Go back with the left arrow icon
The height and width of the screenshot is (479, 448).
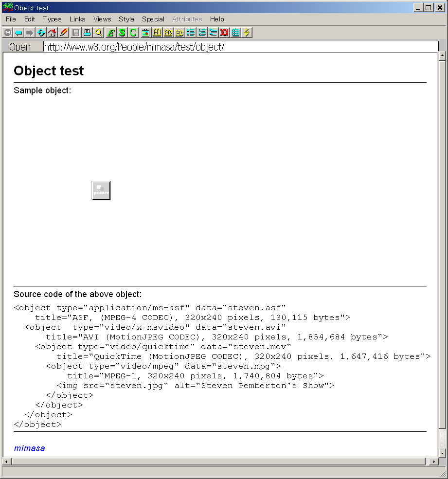tap(18, 33)
